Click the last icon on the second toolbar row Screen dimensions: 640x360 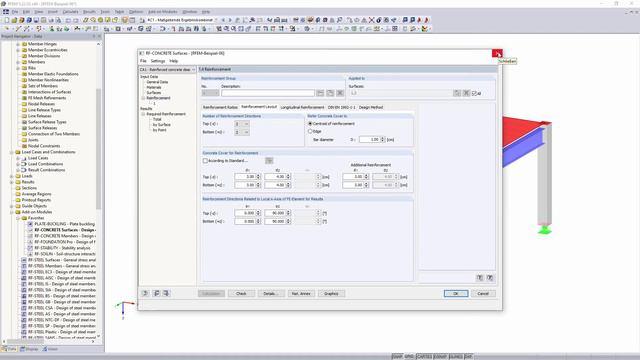point(425,29)
